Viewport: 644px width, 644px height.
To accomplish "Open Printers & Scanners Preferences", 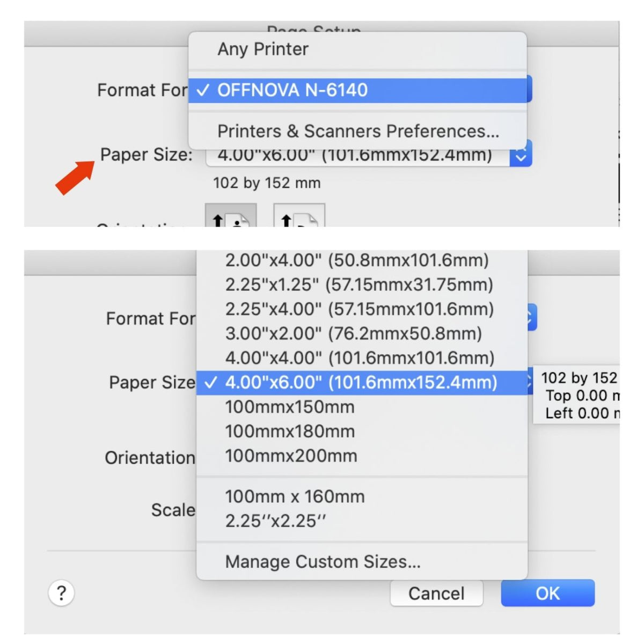I will 358,131.
